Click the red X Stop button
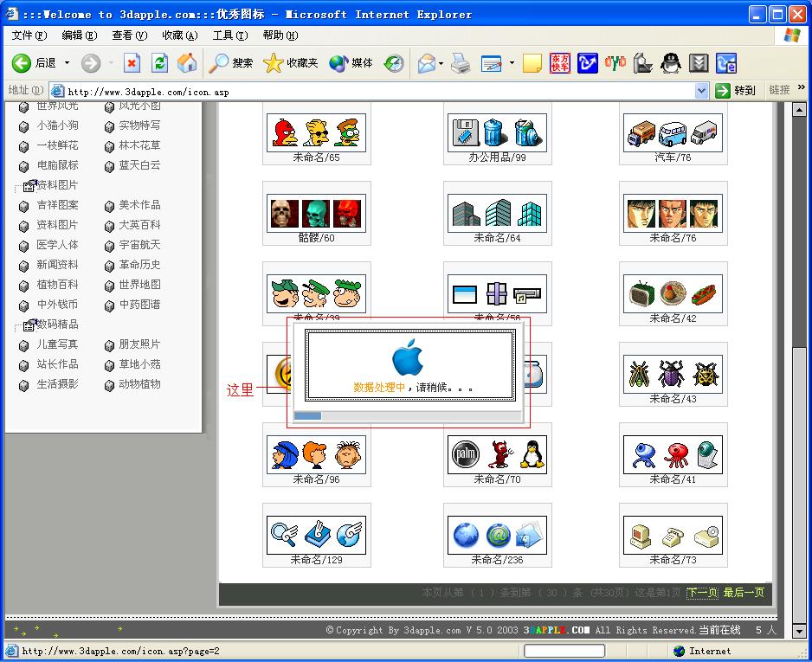The width and height of the screenshot is (812, 662). 132,63
